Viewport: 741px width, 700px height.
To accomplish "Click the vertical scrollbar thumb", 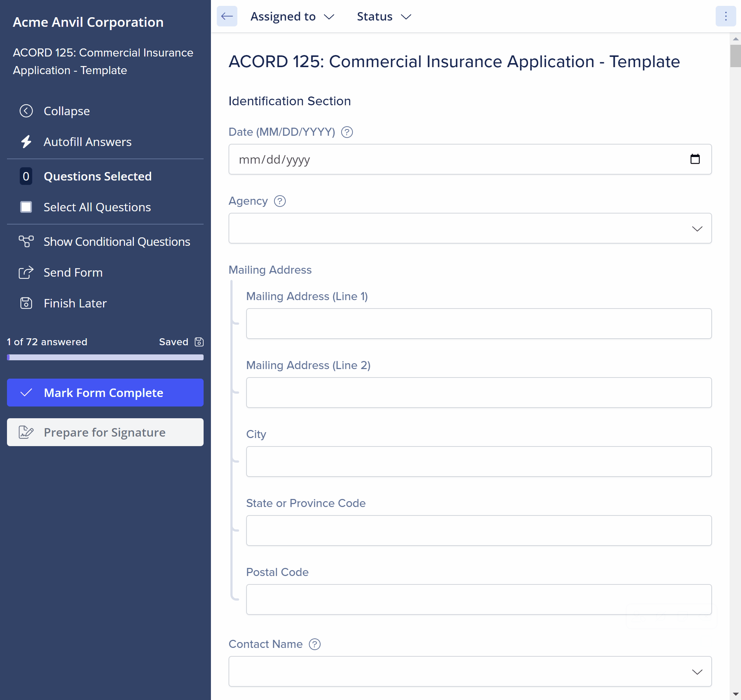I will point(735,56).
